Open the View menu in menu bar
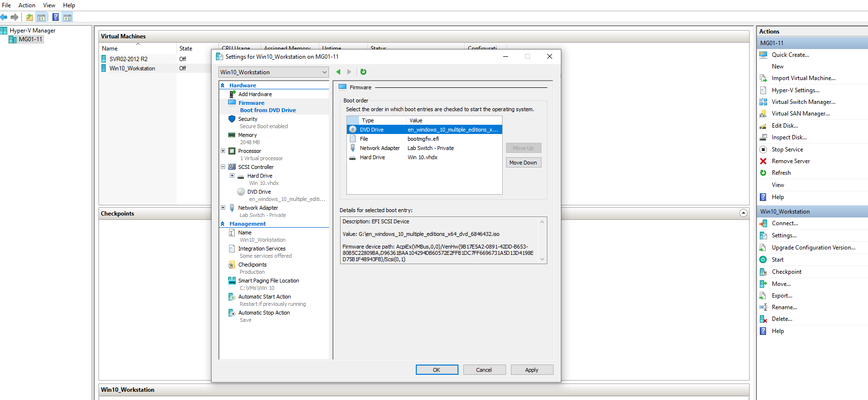 [x=49, y=5]
